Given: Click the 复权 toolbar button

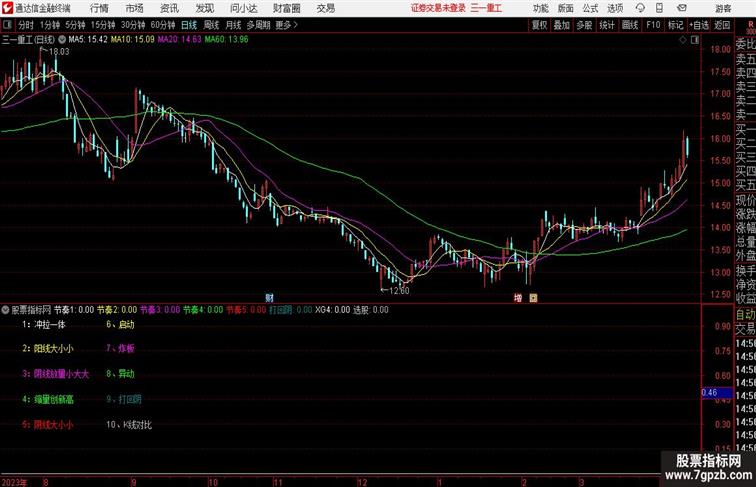Looking at the screenshot, I should coord(539,25).
